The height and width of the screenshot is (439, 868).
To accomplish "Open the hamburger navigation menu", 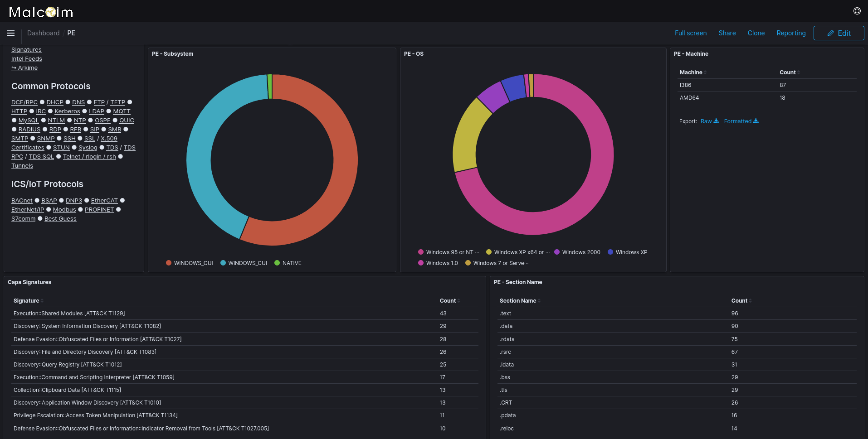I will pyautogui.click(x=10, y=33).
